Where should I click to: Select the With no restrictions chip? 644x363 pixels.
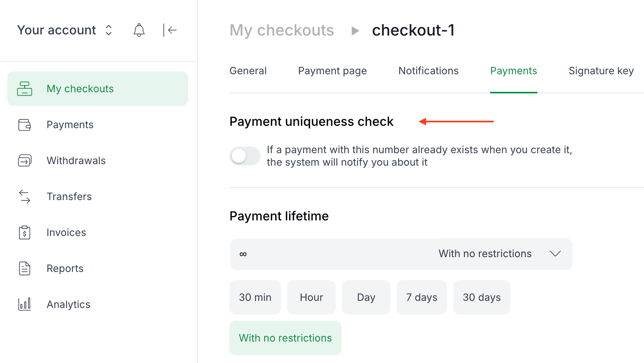click(x=285, y=338)
